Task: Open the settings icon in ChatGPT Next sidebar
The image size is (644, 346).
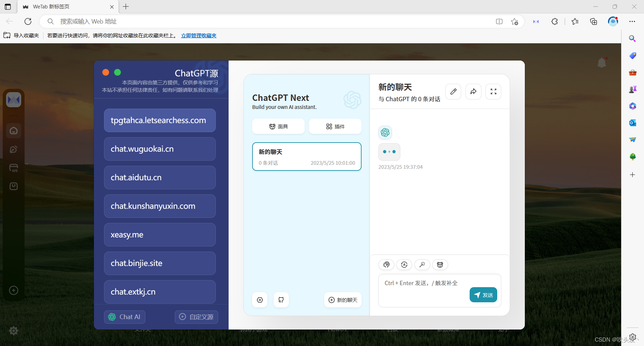Action: (260, 300)
